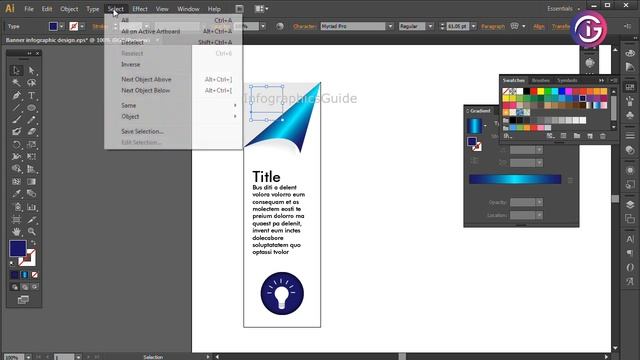Select the Paintbrush tool

point(16,120)
